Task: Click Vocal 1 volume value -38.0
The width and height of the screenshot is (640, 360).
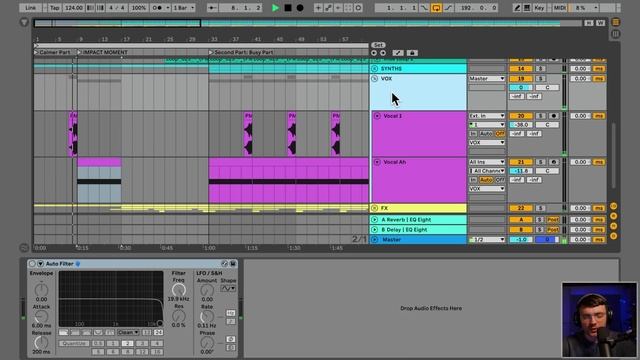Action: pyautogui.click(x=521, y=124)
